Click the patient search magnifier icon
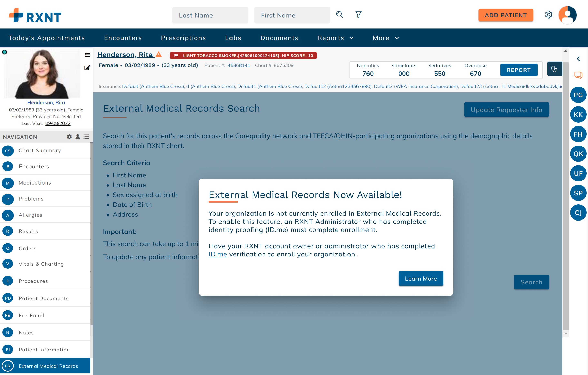 pyautogui.click(x=339, y=15)
